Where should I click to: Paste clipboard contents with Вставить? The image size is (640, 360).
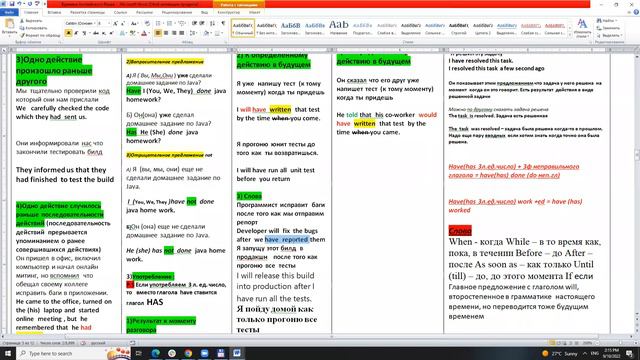coord(9,27)
